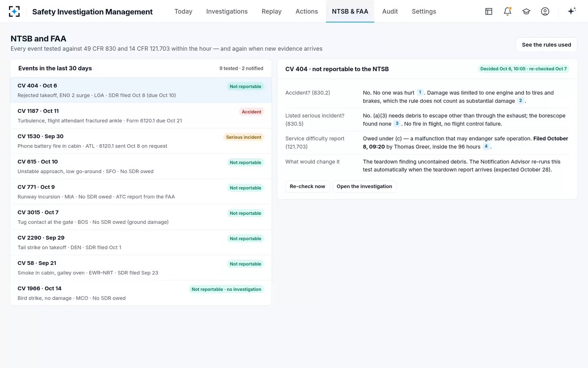Click the 'Safety Investigation Management' title
588x368 pixels.
pos(92,12)
